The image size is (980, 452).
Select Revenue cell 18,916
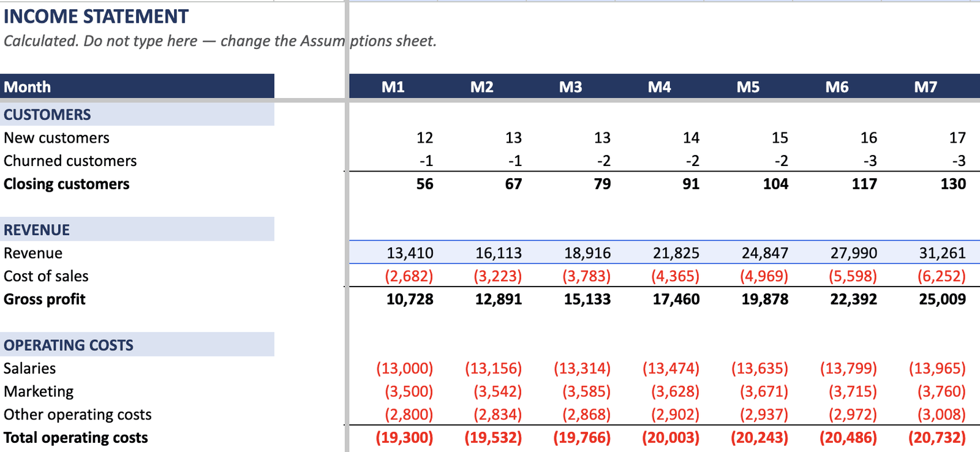pyautogui.click(x=587, y=253)
